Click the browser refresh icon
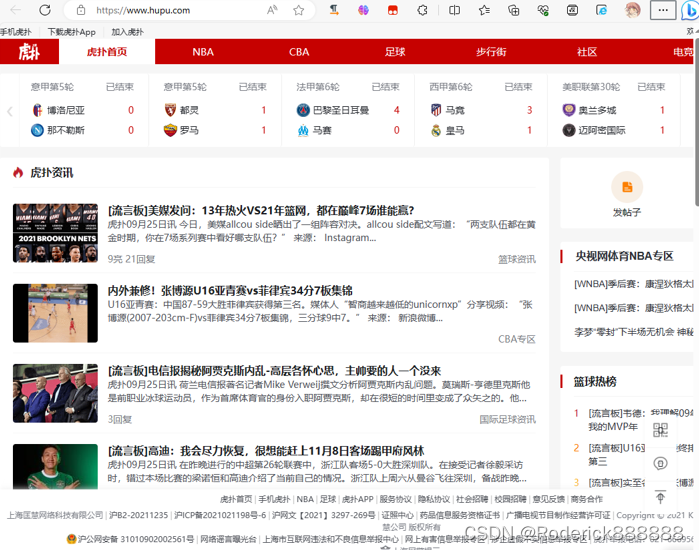Viewport: 699px width, 550px height. (x=45, y=10)
